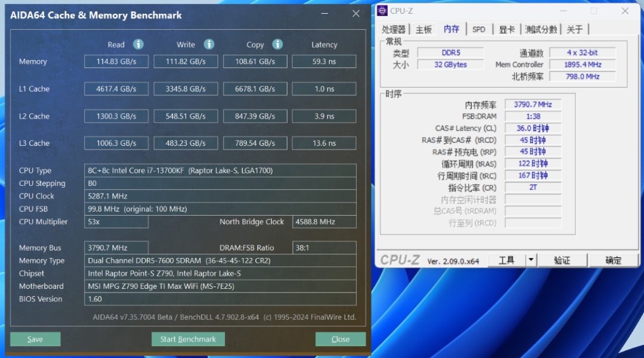Image resolution: width=644 pixels, height=358 pixels.
Task: Click 指令比率 (CR) 2T value
Action: pyautogui.click(x=532, y=188)
